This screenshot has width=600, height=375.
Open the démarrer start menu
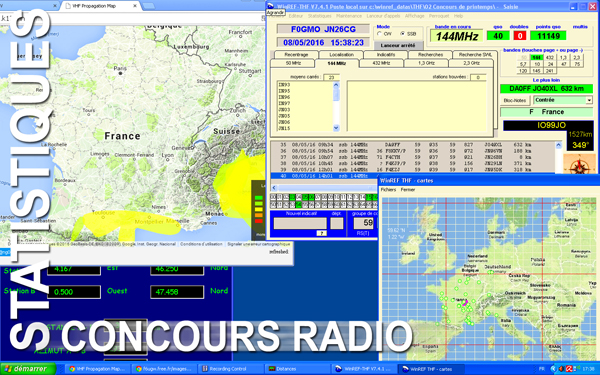28,369
